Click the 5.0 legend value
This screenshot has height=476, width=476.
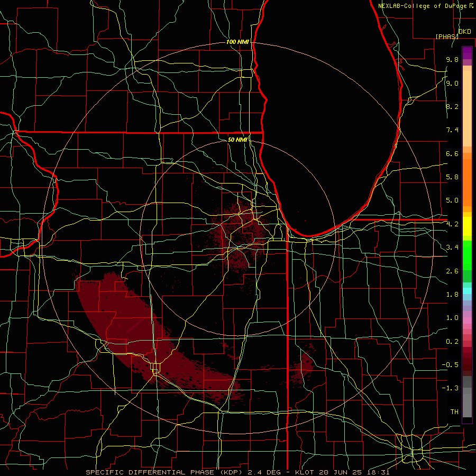coord(452,200)
